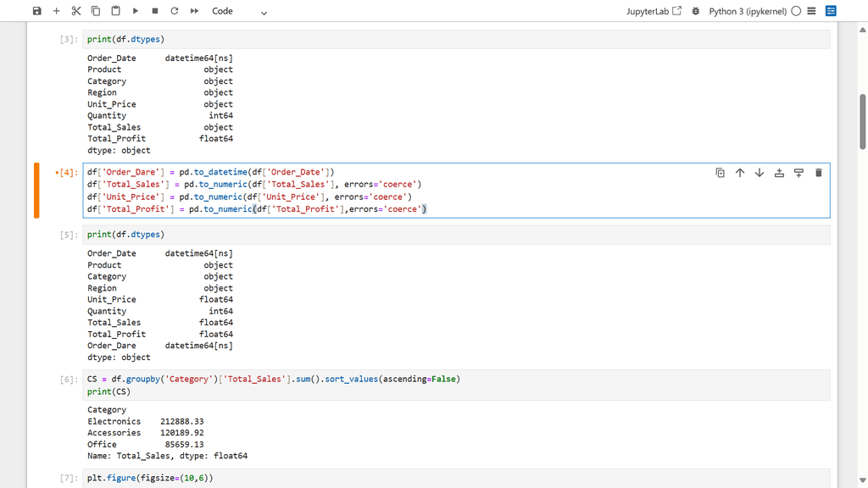Open the cell type dropdown showing Code
Image resolution: width=868 pixels, height=488 pixels.
pos(239,11)
